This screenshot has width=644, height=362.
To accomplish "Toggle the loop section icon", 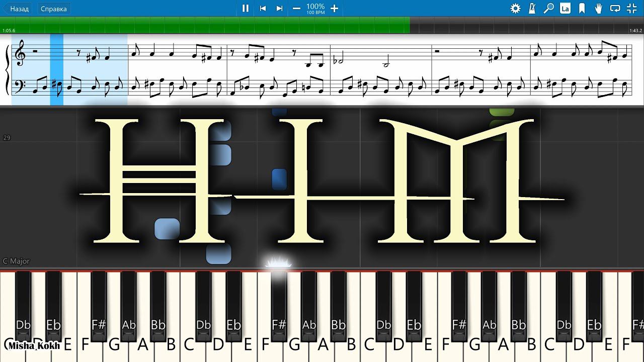I will pos(615,9).
